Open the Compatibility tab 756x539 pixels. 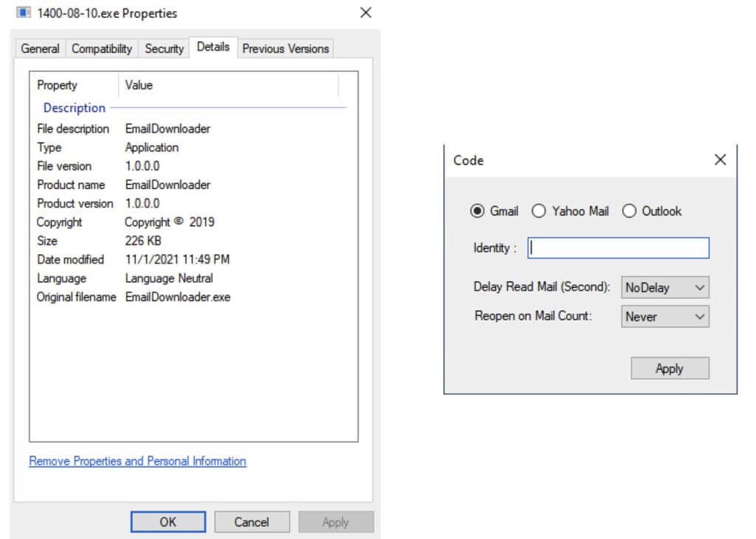tap(102, 49)
